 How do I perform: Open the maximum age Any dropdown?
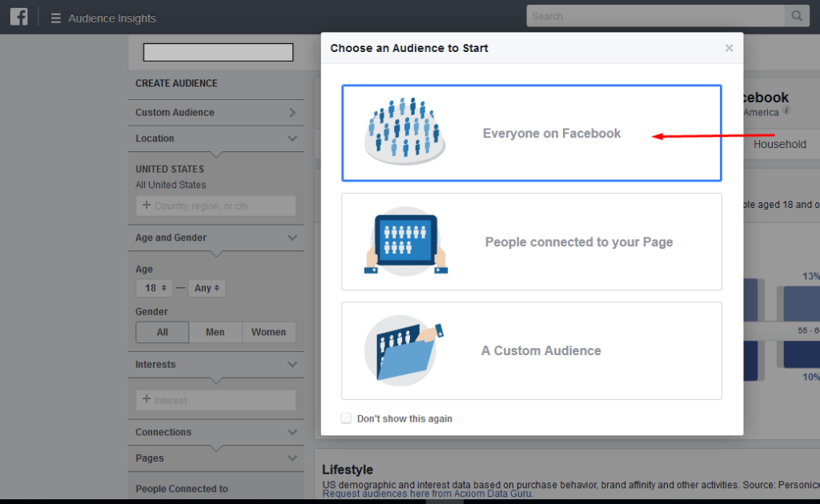[x=207, y=288]
